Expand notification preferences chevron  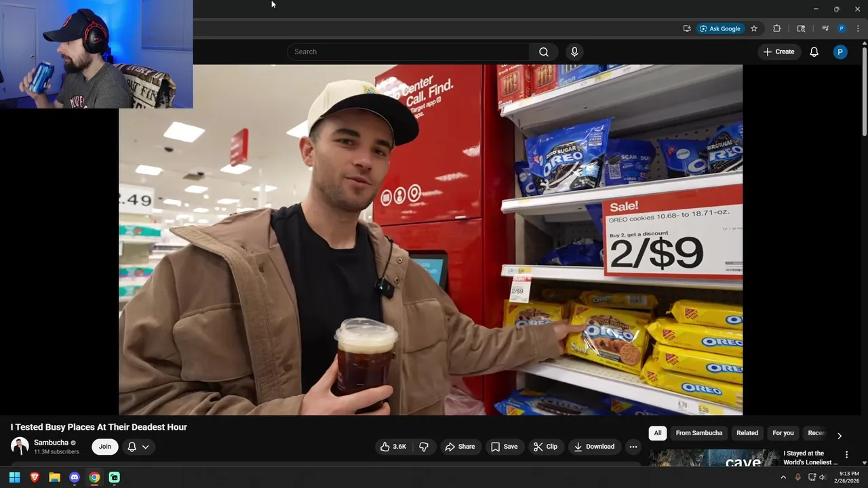click(x=145, y=447)
